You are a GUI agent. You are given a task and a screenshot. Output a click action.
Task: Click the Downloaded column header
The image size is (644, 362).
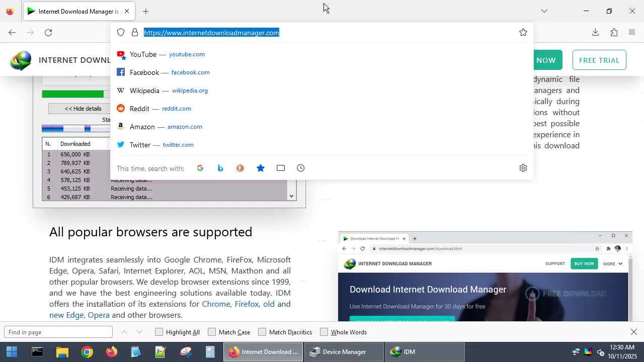75,144
